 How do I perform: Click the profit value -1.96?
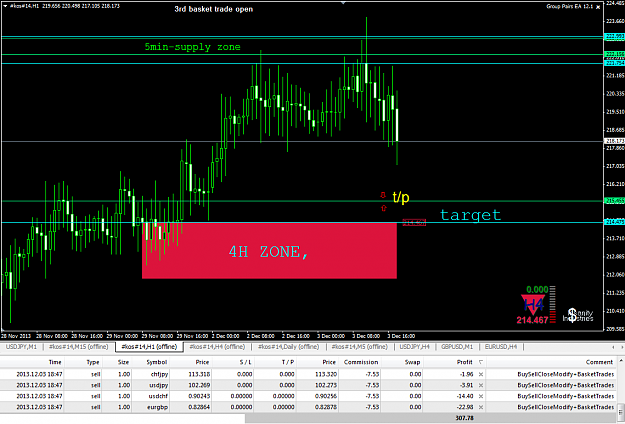pos(465,374)
